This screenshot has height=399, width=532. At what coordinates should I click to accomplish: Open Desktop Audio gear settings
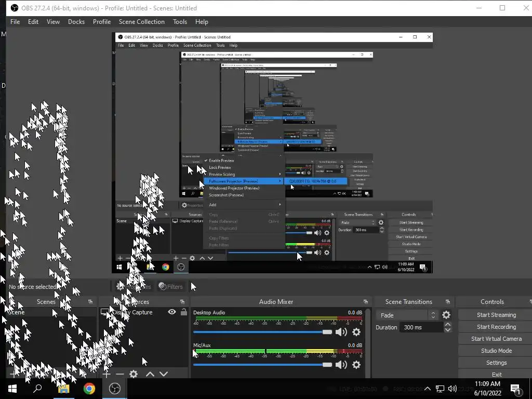click(356, 332)
